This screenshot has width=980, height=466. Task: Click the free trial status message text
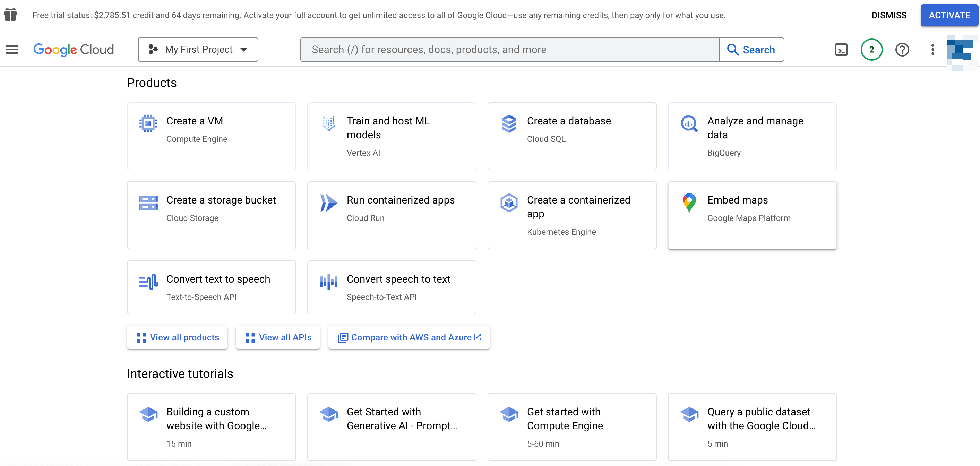379,15
